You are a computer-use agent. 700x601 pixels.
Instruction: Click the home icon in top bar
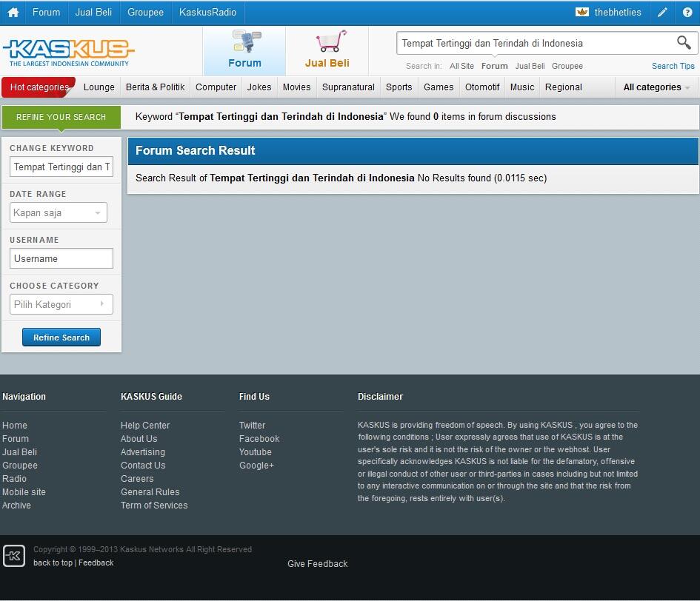(13, 12)
